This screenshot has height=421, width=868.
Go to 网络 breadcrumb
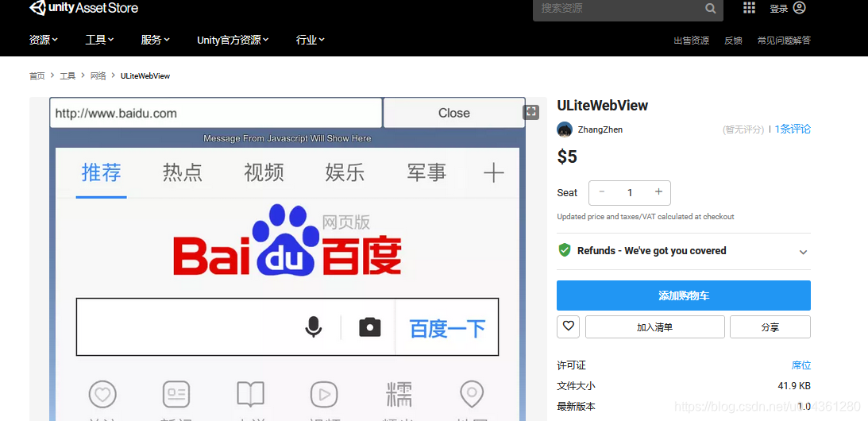(98, 76)
